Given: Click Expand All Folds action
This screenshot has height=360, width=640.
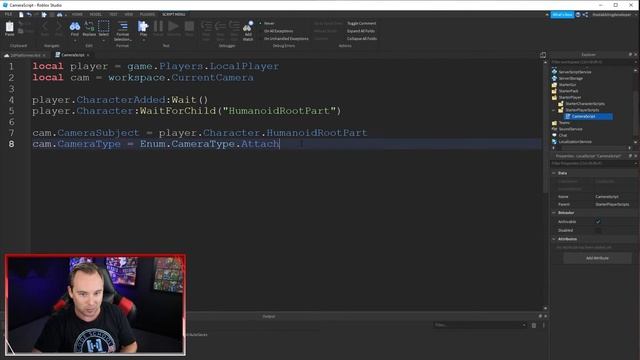Looking at the screenshot, I should 361,31.
